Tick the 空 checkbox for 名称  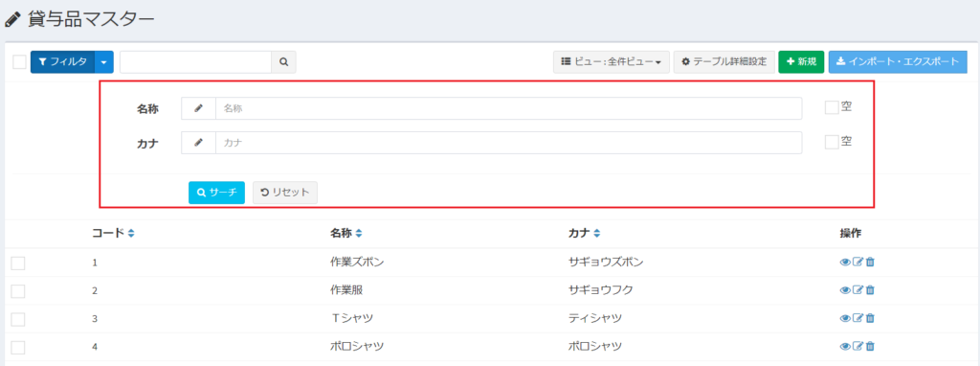(x=832, y=107)
